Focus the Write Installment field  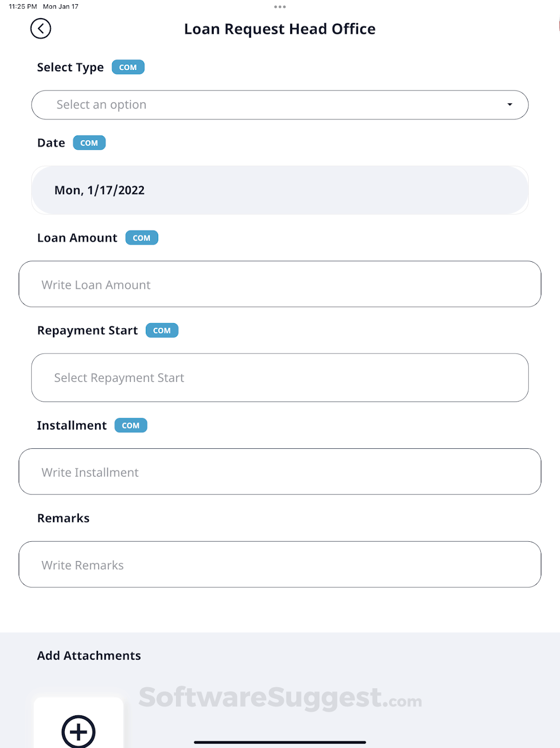280,472
